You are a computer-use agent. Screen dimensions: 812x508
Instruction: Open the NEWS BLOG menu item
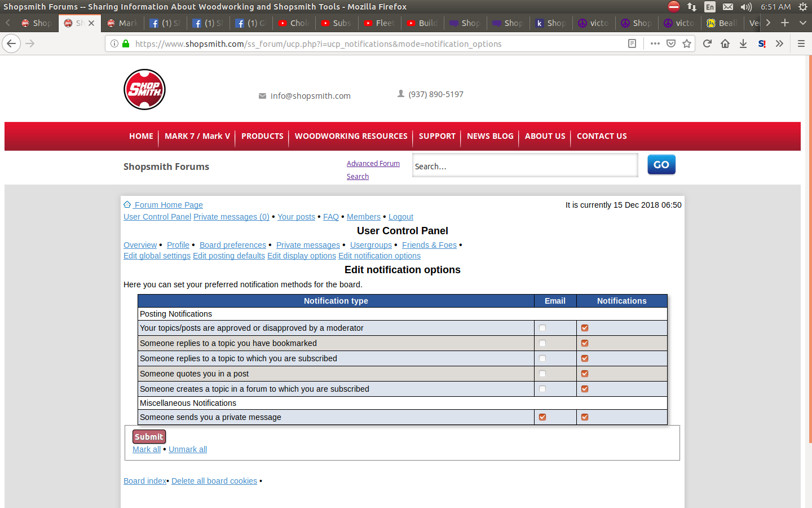(x=490, y=136)
